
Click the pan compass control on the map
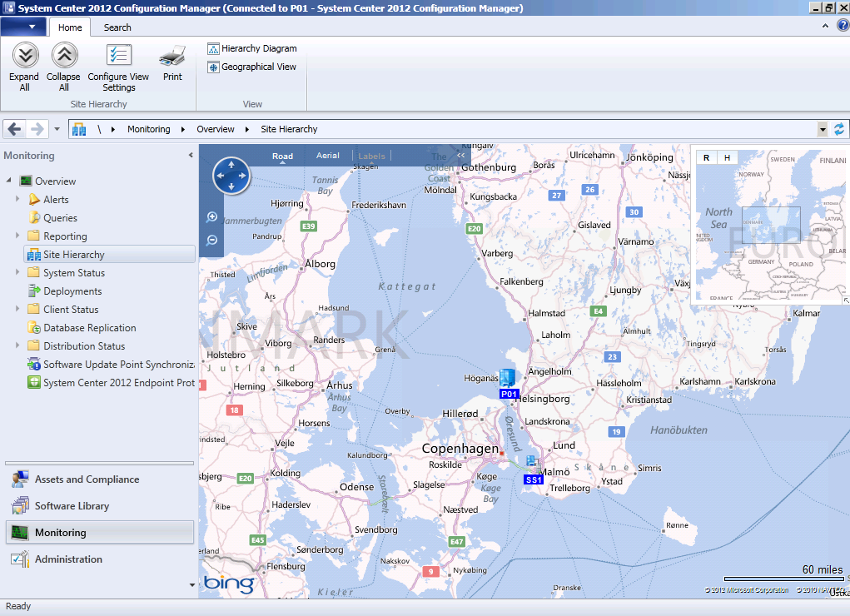[x=231, y=176]
